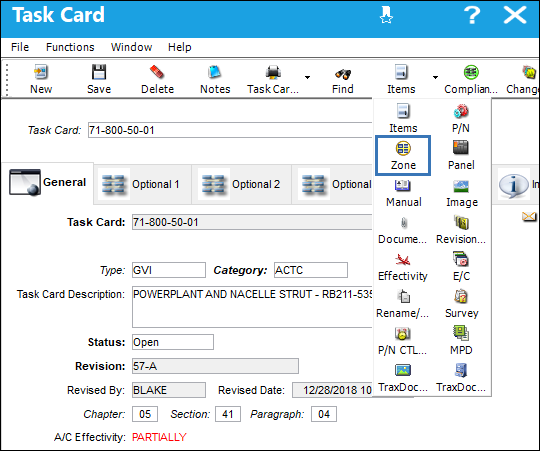Screen dimensions: 540x451
Task: Open the Survey option
Action: click(x=461, y=304)
